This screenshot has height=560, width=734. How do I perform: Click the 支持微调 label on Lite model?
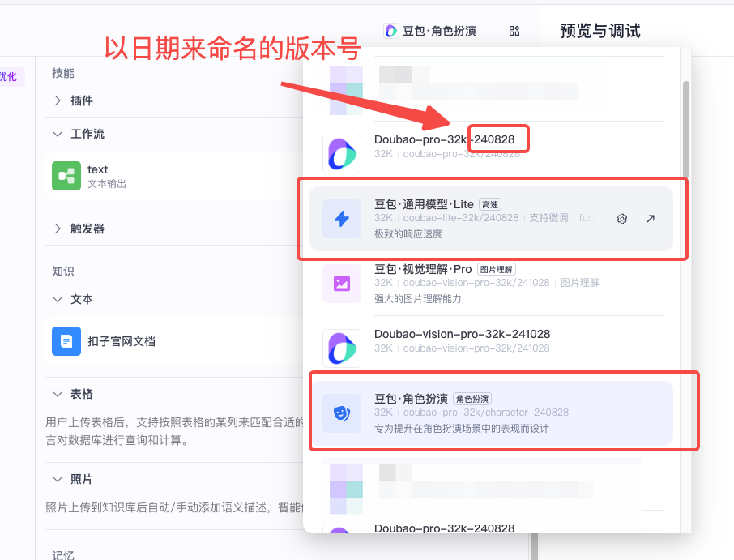coord(548,218)
